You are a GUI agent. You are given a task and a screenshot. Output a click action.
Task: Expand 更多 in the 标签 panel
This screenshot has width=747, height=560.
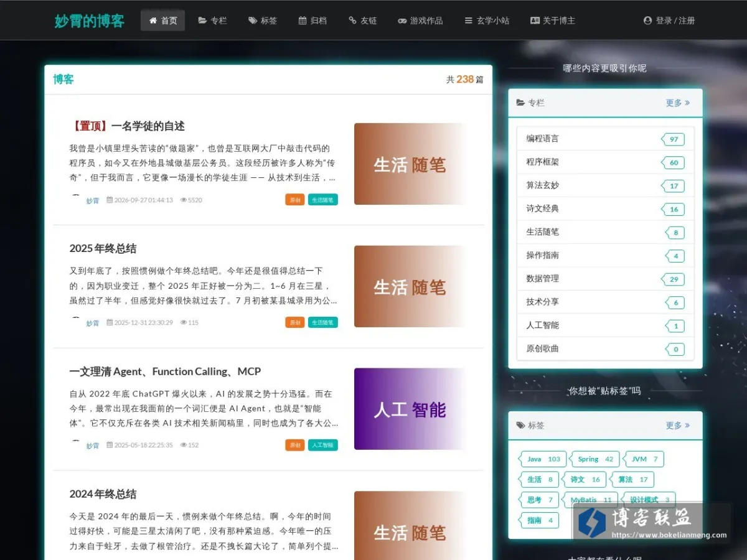tap(677, 425)
